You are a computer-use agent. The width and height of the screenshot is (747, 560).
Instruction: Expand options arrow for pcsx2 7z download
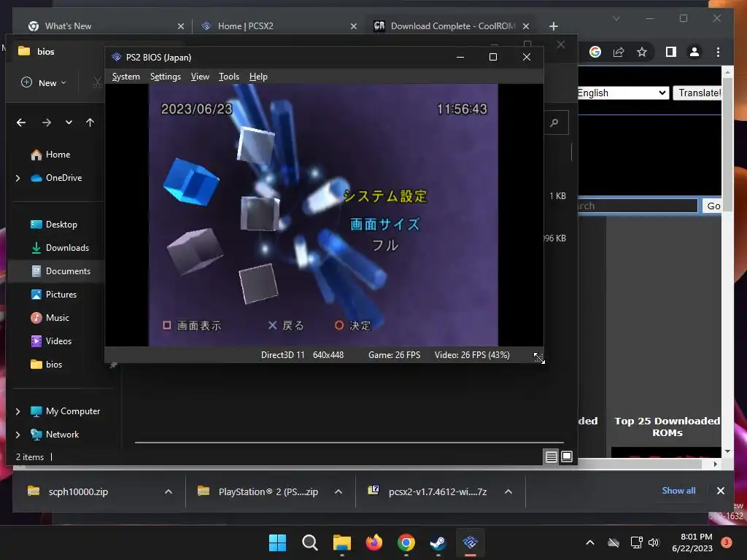[508, 491]
